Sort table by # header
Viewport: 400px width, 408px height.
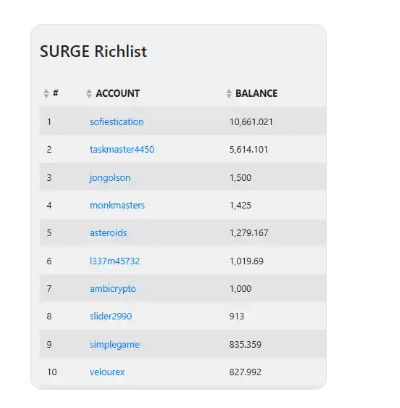pos(56,93)
